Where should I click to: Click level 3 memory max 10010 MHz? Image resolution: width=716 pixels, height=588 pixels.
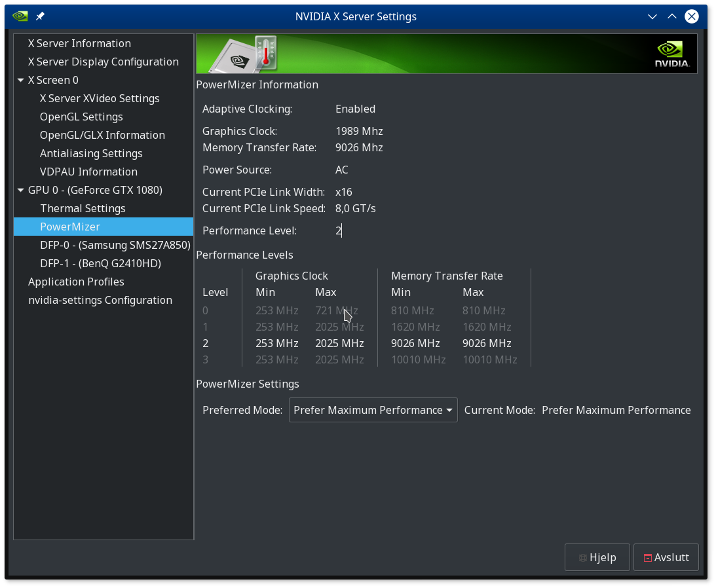point(489,359)
